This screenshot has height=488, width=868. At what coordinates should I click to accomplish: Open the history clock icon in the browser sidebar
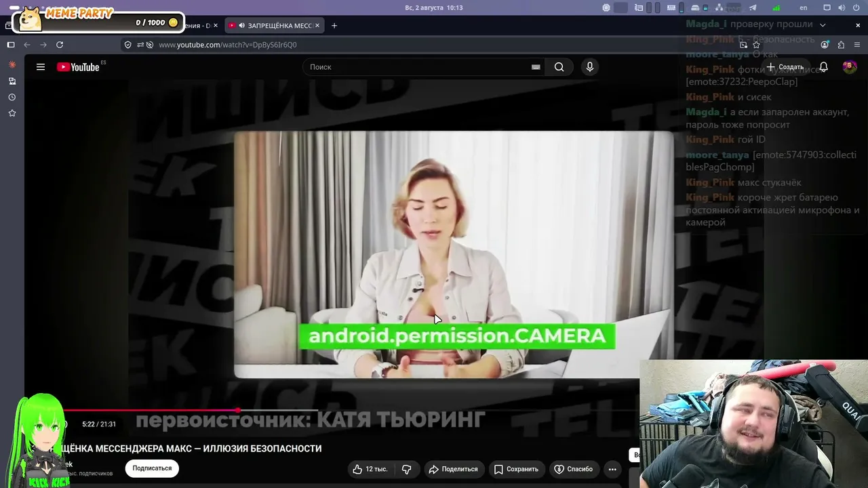[12, 97]
